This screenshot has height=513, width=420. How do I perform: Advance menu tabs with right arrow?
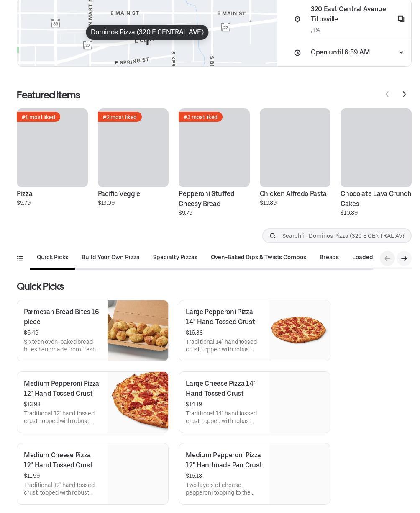click(x=404, y=258)
